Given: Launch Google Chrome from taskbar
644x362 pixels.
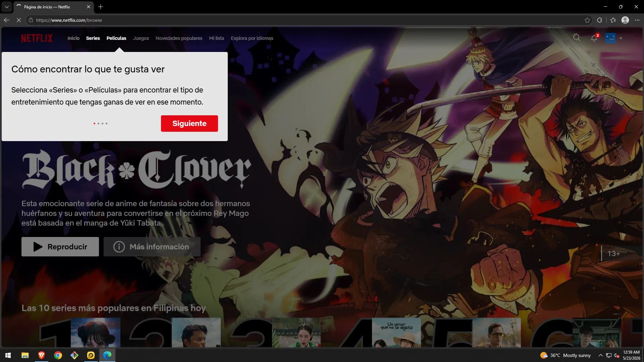Looking at the screenshot, I should tap(58, 355).
